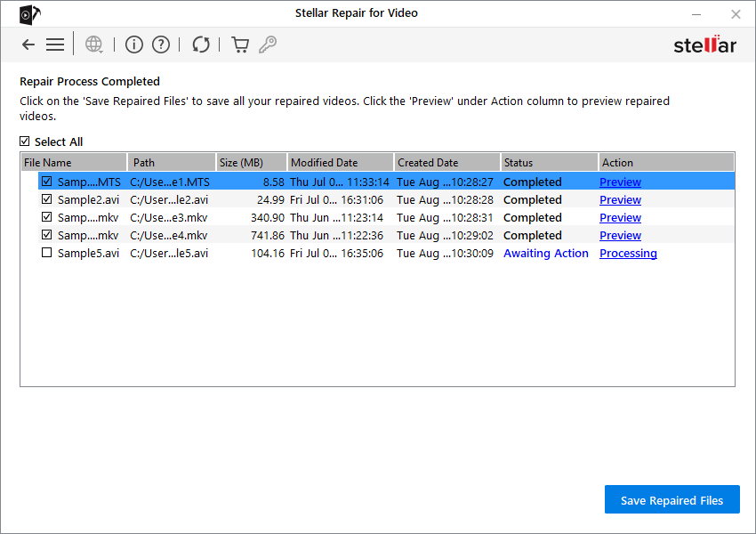Click the Action column header
This screenshot has width=756, height=534.
coord(667,163)
